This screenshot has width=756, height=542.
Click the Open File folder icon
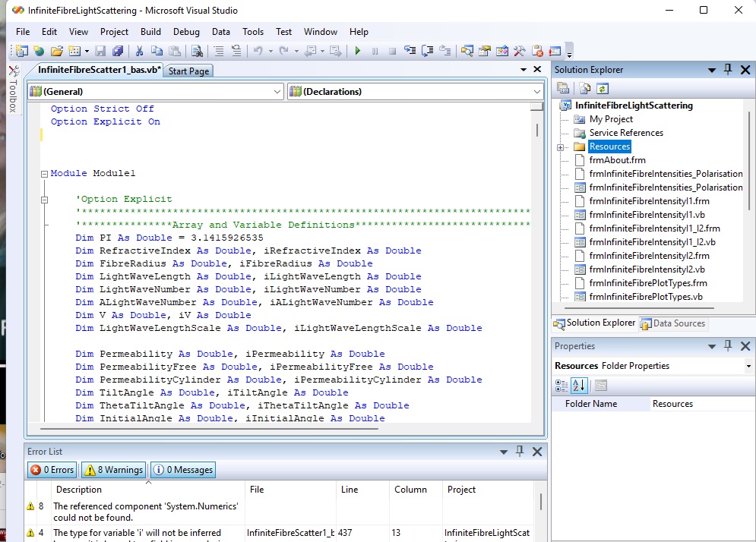pyautogui.click(x=57, y=51)
